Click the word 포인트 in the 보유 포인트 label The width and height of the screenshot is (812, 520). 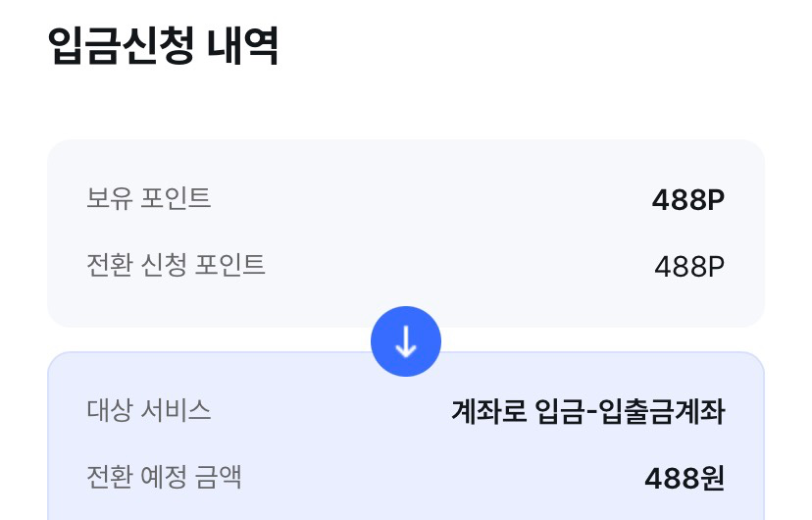point(173,198)
